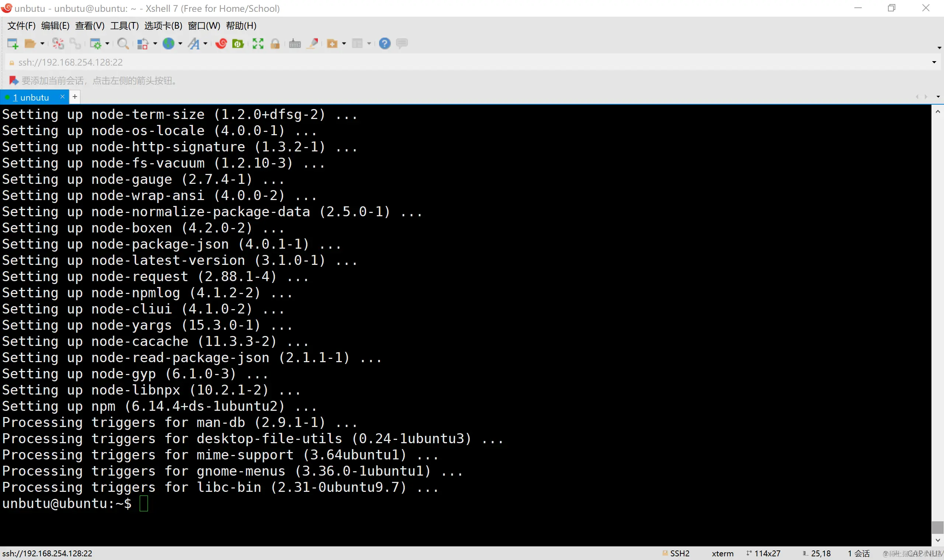This screenshot has height=560, width=944.
Task: Add current session using bookmark arrow icon
Action: (x=13, y=80)
